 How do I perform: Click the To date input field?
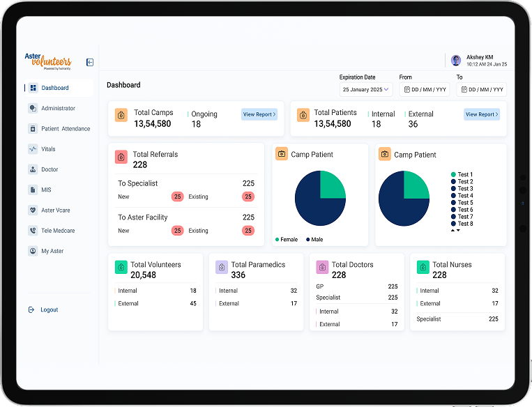481,89
